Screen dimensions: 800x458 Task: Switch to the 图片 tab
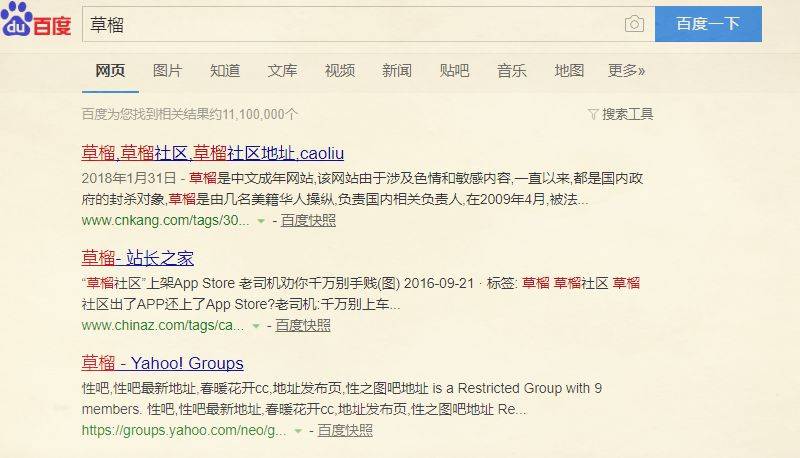[167, 71]
